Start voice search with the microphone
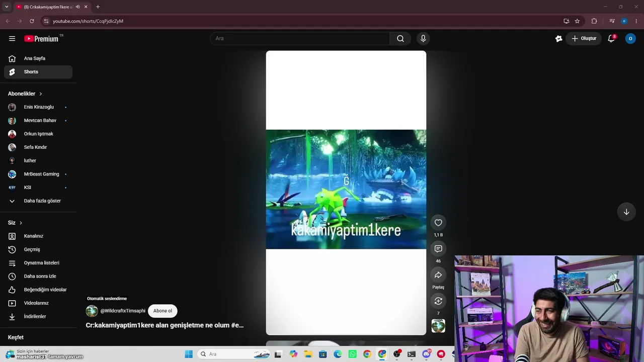 pos(423,39)
